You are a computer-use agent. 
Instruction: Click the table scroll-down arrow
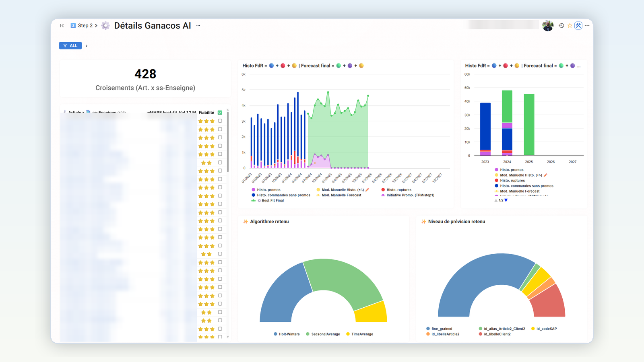click(x=228, y=337)
